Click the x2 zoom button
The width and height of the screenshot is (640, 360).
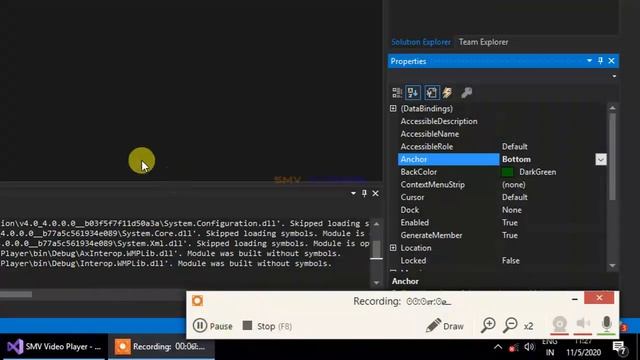pyautogui.click(x=528, y=326)
